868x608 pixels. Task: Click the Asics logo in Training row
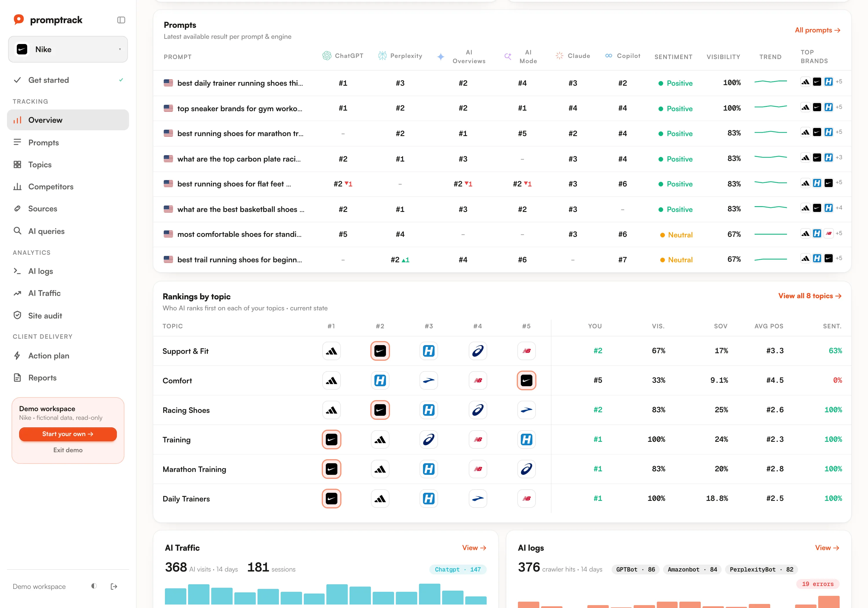coord(428,439)
